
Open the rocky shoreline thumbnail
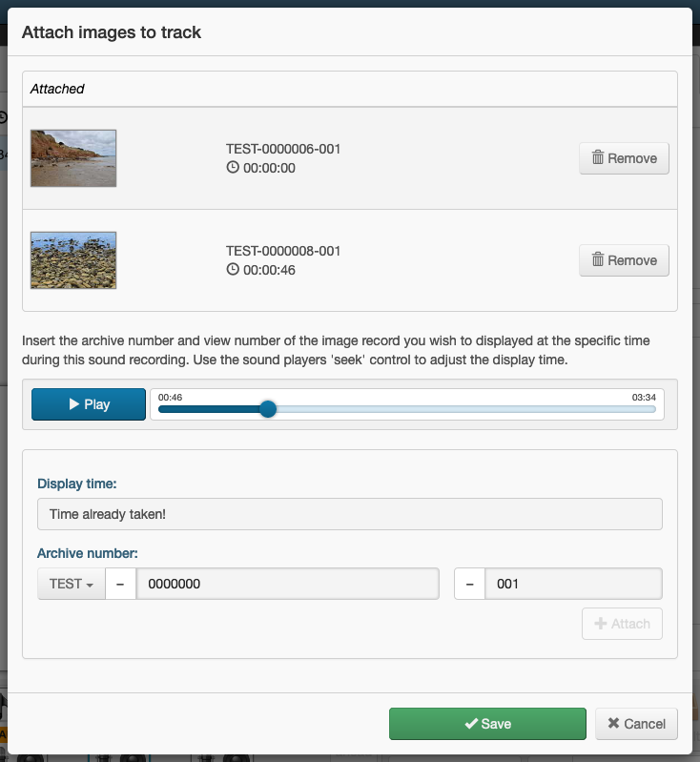73,260
